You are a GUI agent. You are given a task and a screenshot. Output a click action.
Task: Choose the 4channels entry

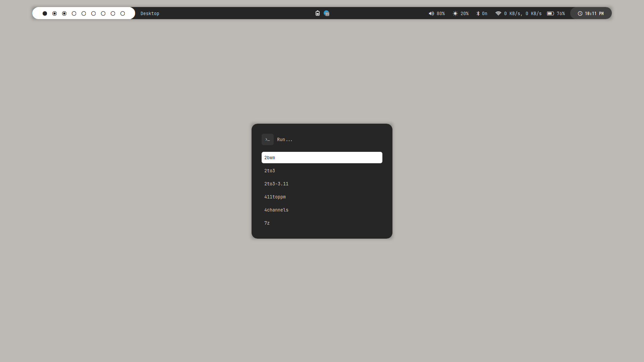(x=276, y=210)
